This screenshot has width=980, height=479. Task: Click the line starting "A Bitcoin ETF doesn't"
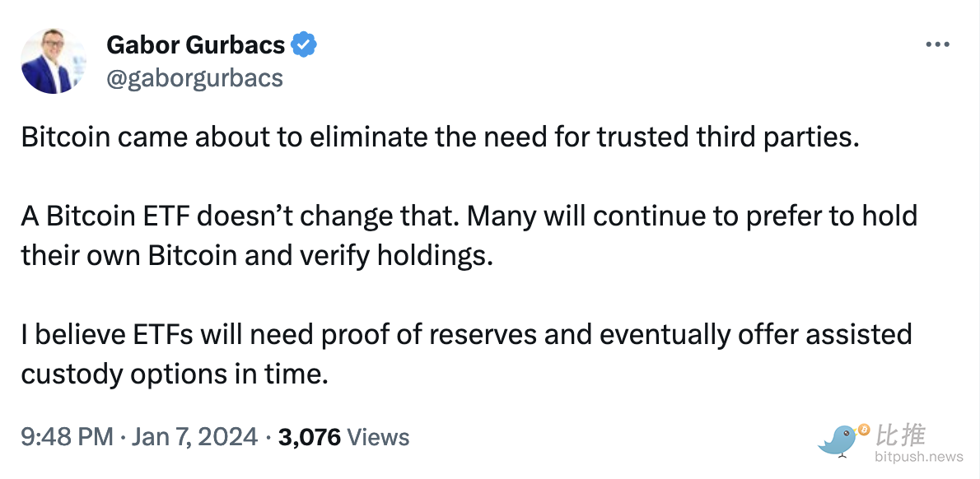click(x=469, y=217)
